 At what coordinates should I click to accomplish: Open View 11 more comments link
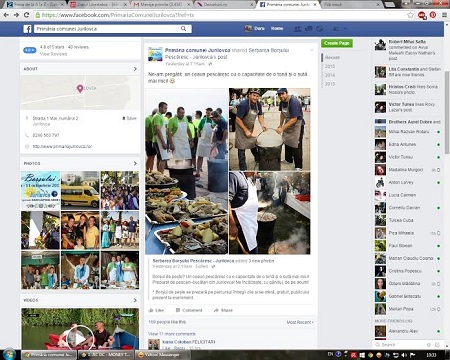tap(172, 334)
